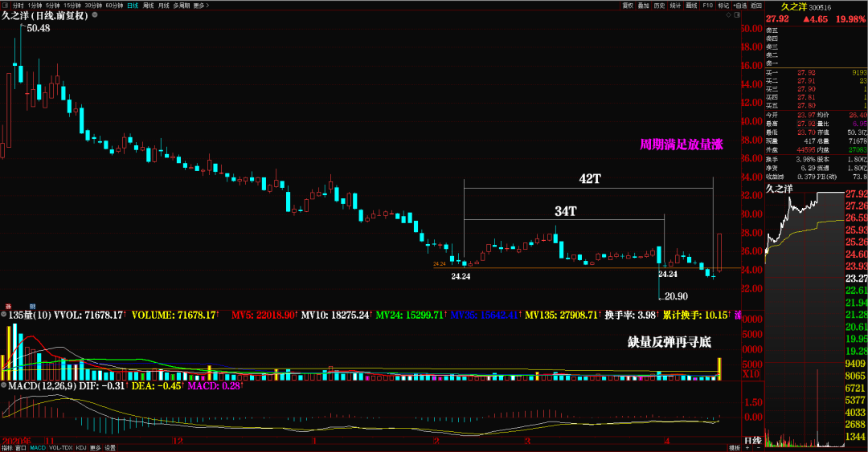Screen dimensions: 868x452
Task: Click the 42T cycle annotation
Action: click(x=590, y=179)
